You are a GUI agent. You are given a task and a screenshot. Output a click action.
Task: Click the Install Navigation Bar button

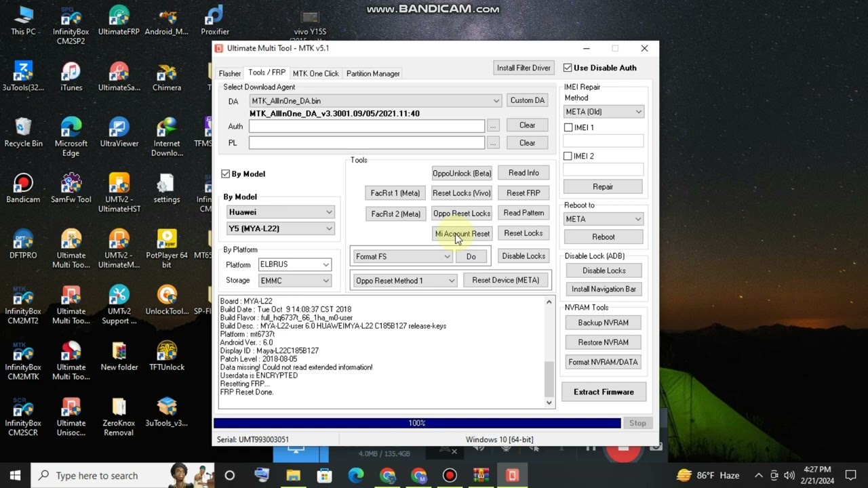pyautogui.click(x=604, y=289)
